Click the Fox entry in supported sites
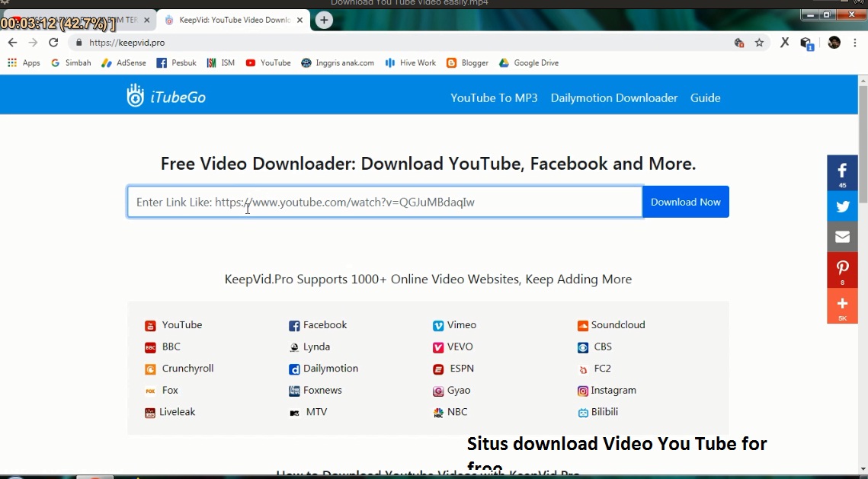The width and height of the screenshot is (868, 479). tap(161, 391)
